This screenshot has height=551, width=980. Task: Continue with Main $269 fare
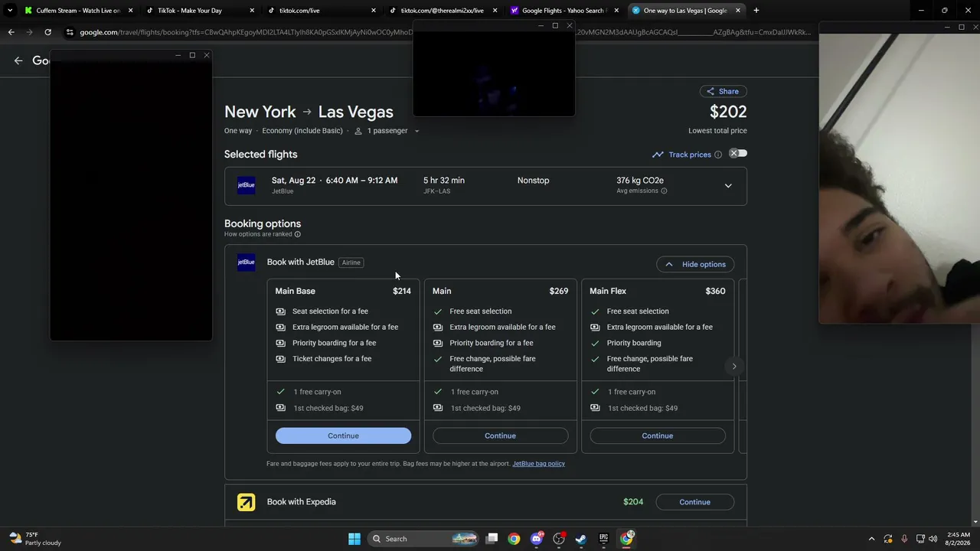500,435
